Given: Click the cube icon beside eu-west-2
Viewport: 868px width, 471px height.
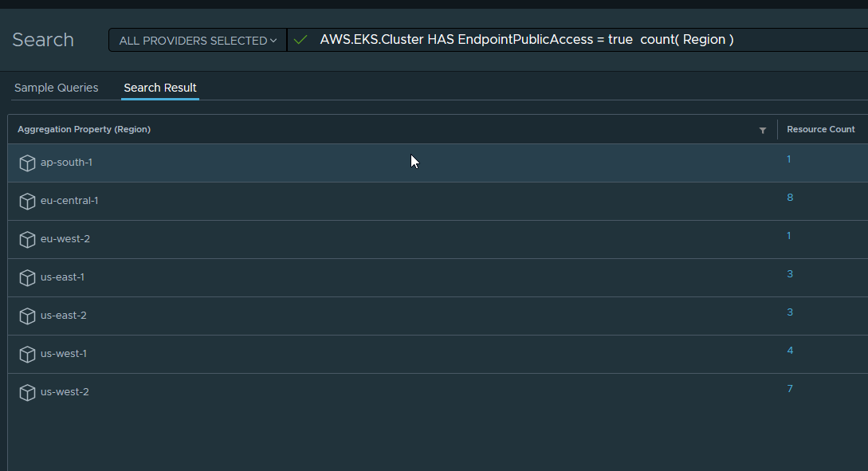Looking at the screenshot, I should pyautogui.click(x=28, y=240).
